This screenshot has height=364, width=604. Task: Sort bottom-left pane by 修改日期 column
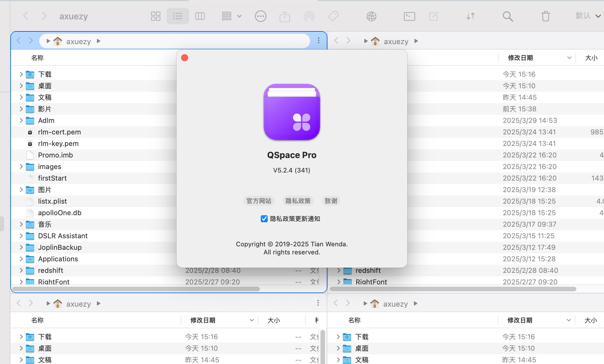pyautogui.click(x=220, y=320)
